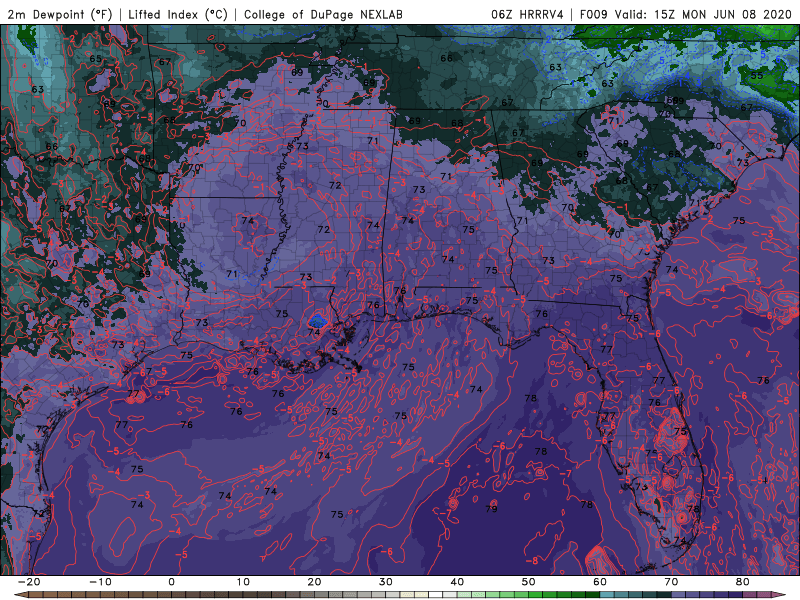Click the 'Lifted Index (°C)' title label
The image size is (800, 600).
click(178, 14)
